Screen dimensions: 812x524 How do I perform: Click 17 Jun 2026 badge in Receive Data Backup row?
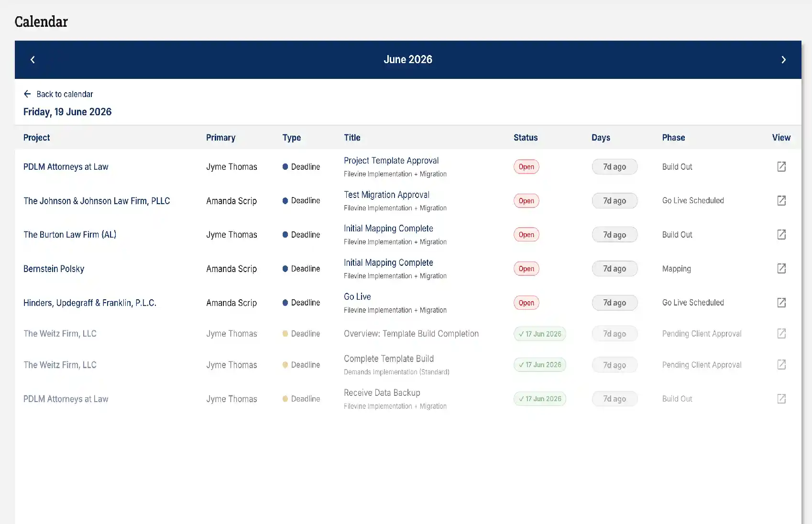pos(540,399)
